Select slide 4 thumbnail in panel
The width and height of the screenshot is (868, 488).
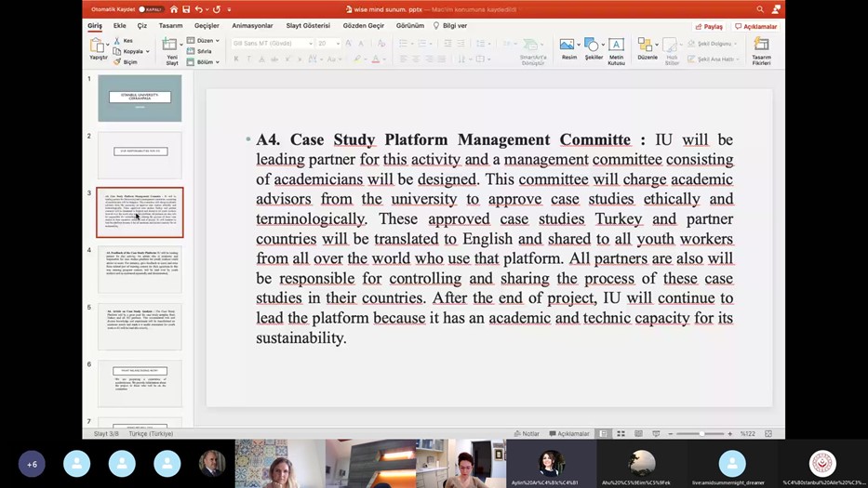click(x=140, y=270)
